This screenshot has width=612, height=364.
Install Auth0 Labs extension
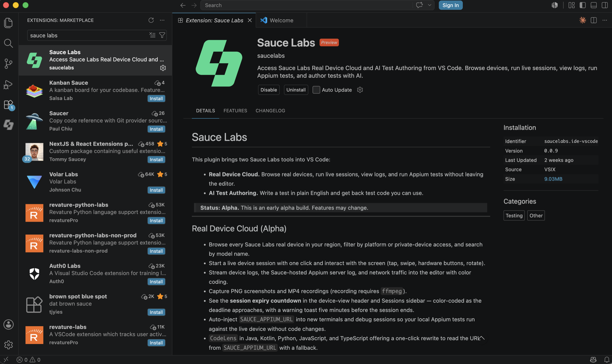coord(156,282)
